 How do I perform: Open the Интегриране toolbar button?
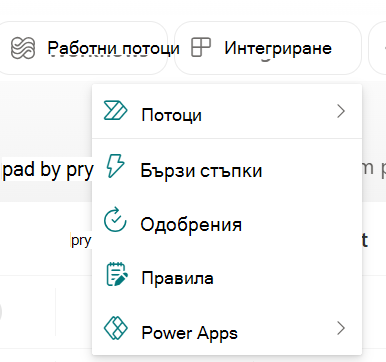[268, 48]
